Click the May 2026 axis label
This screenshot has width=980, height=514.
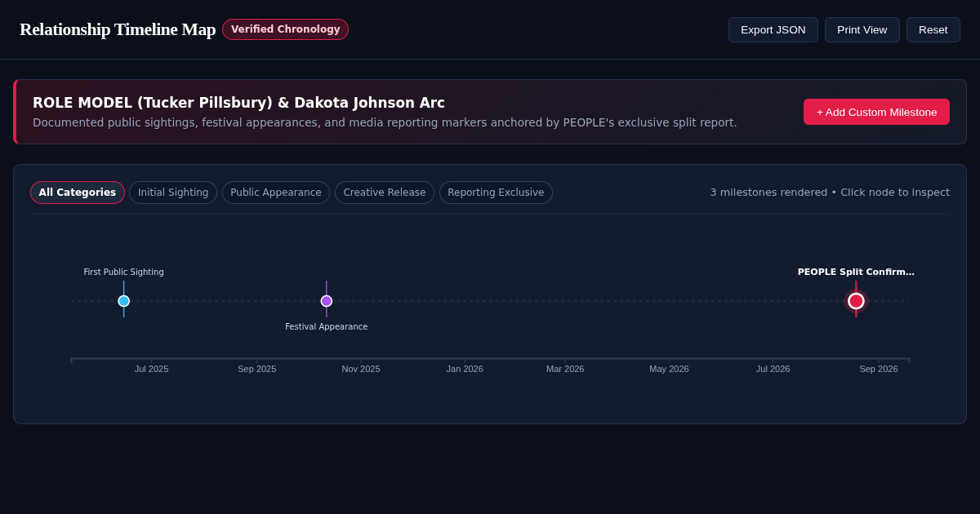669,369
